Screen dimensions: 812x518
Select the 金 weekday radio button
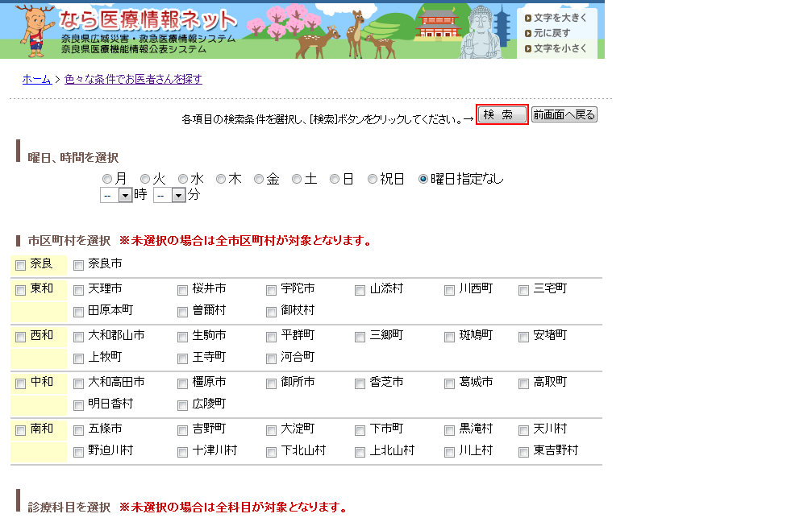click(x=258, y=179)
